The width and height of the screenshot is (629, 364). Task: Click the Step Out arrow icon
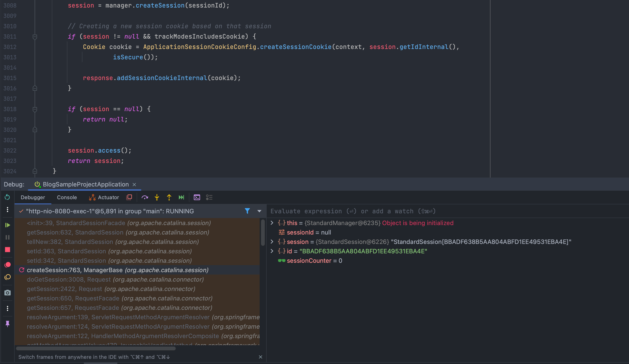pos(169,198)
